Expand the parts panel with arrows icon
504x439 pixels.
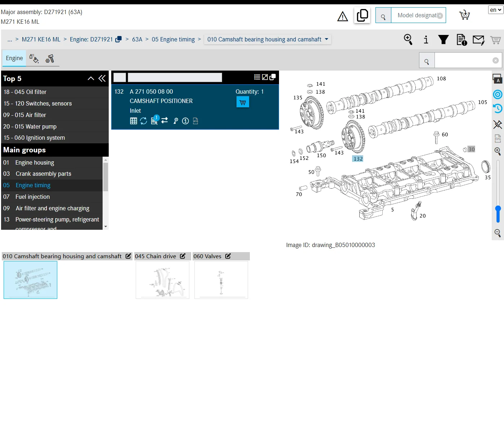[265, 77]
